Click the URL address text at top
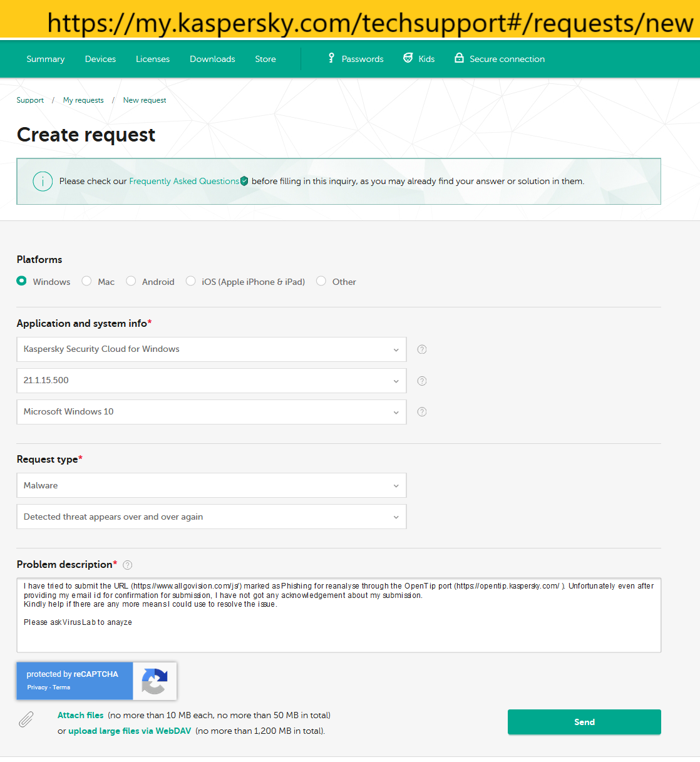Screen dimensions: 700x762 click(370, 23)
